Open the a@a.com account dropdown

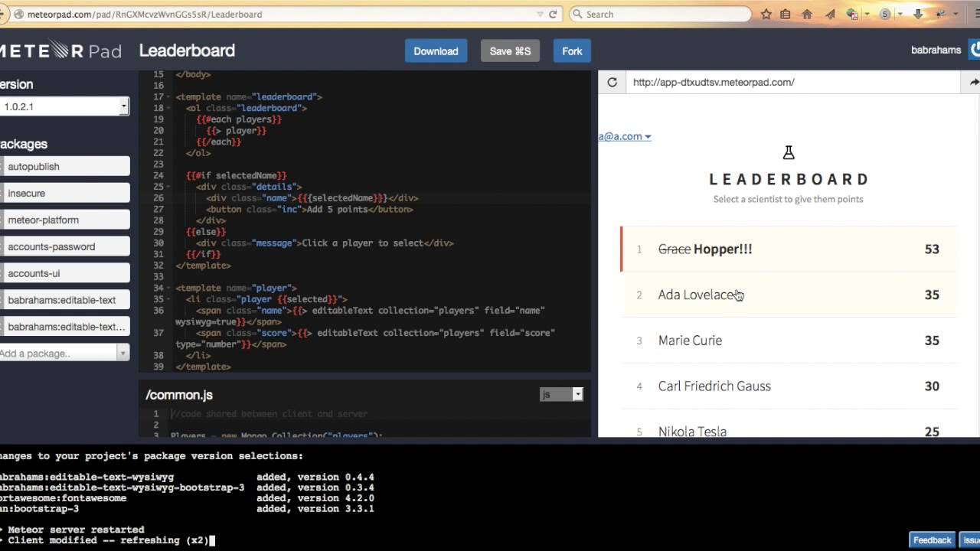click(625, 136)
